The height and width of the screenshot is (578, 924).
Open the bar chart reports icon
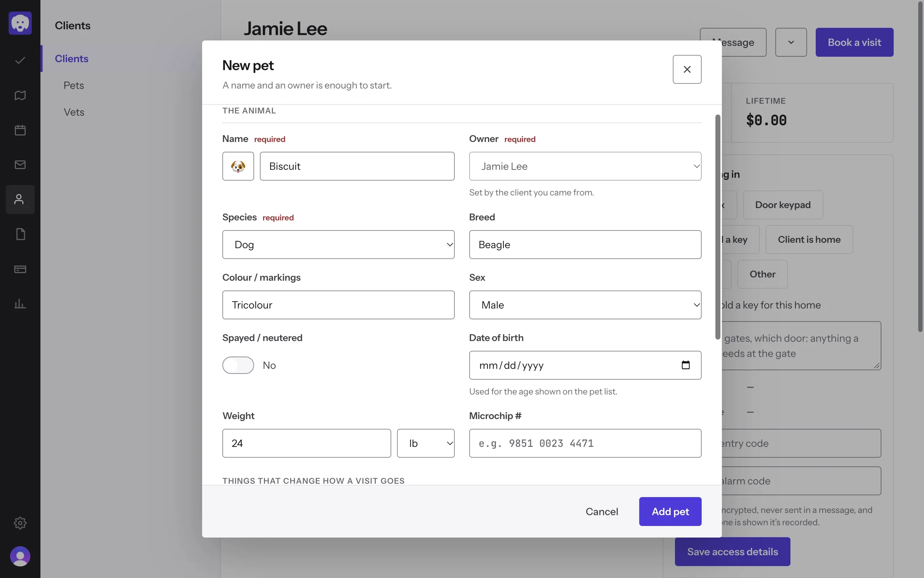tap(20, 304)
